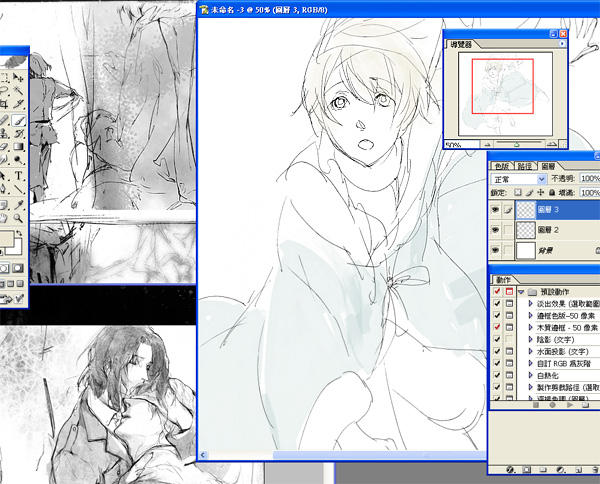Hide layer 圖層 2 visibility eye

496,230
